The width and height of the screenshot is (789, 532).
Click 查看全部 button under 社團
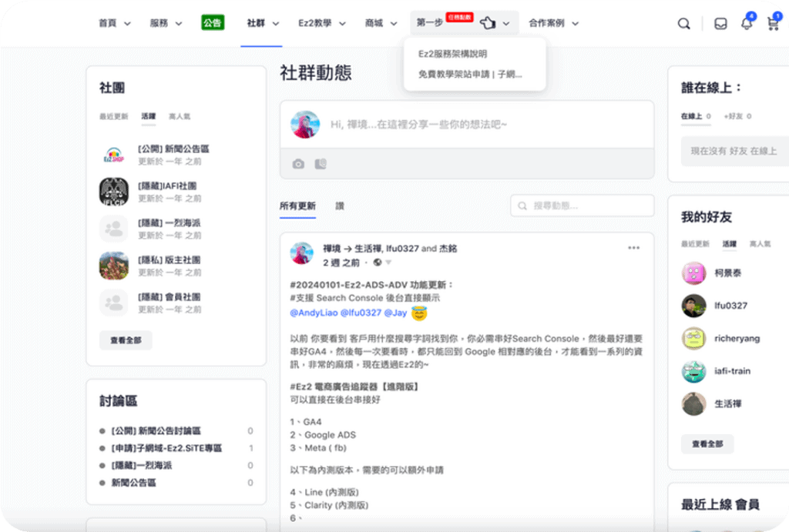[x=126, y=340]
